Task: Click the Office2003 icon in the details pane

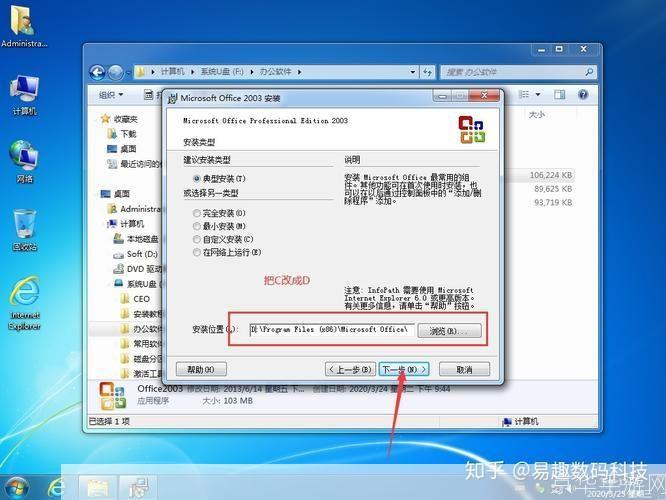Action: pos(113,395)
